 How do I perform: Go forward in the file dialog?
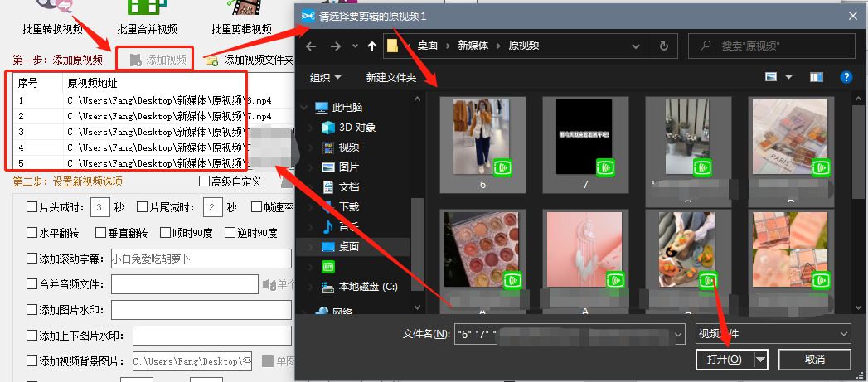click(336, 46)
